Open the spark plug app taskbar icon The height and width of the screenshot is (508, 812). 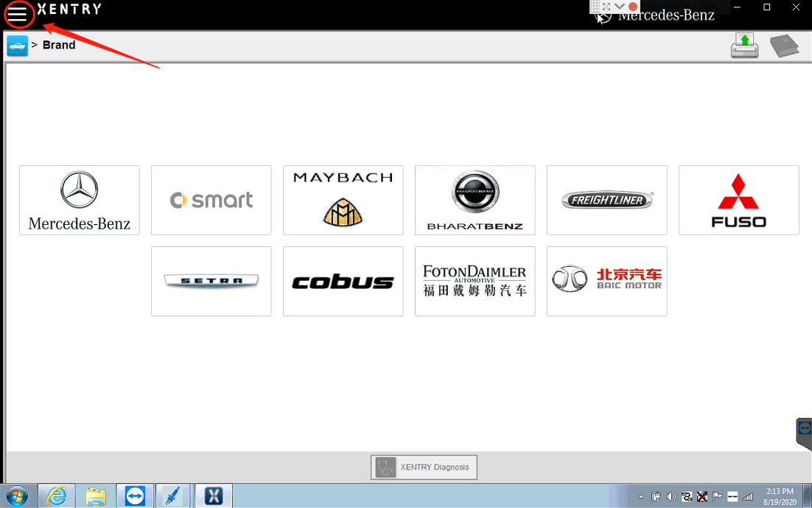tap(173, 496)
